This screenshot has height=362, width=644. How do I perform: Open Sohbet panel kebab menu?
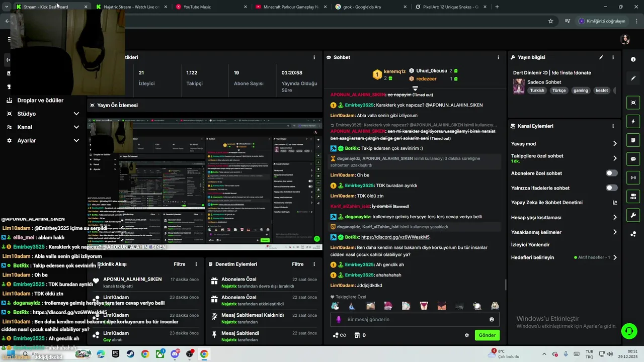pyautogui.click(x=499, y=57)
